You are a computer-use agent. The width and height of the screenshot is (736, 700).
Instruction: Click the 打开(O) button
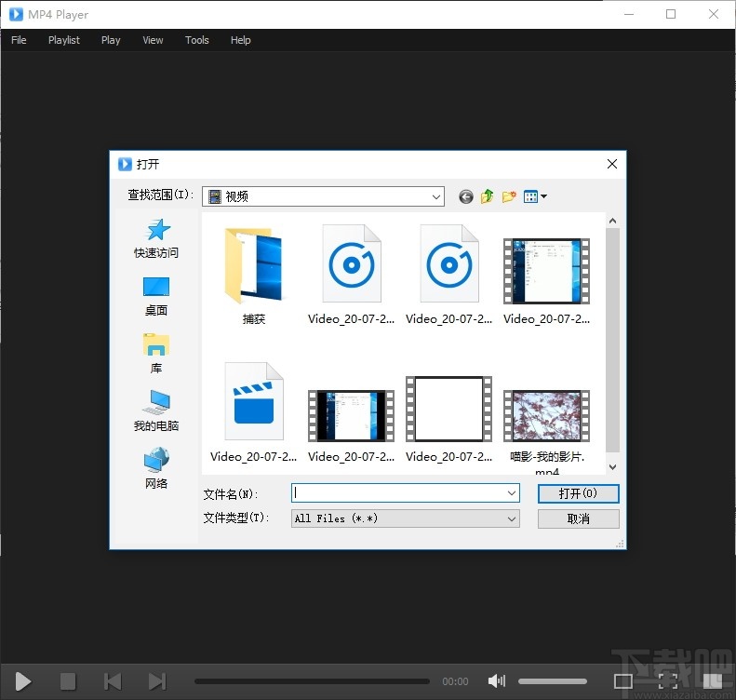tap(579, 493)
